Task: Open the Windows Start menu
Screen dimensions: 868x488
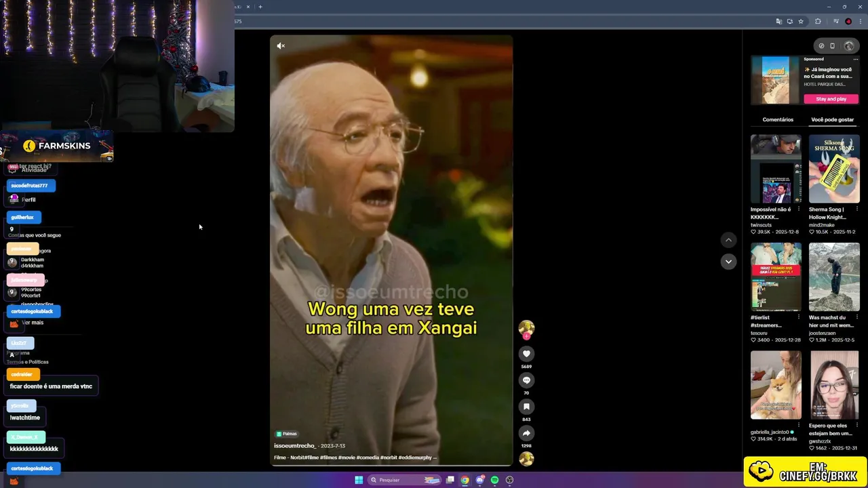Action: 359,480
